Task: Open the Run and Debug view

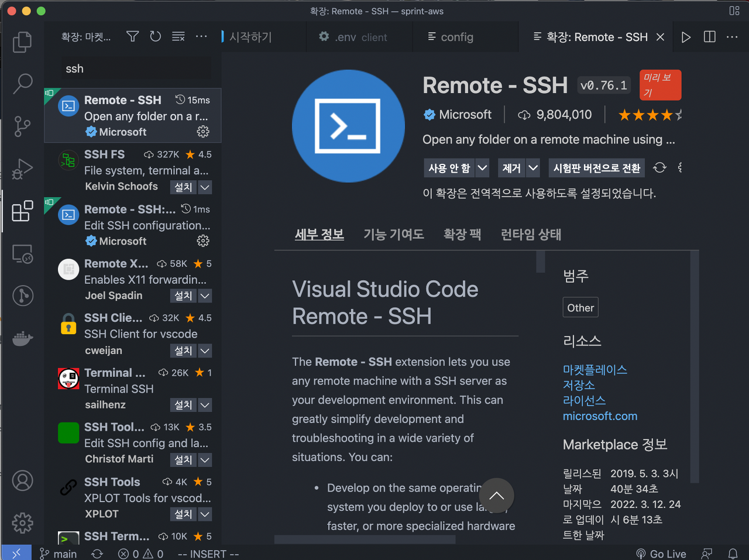Action: (x=22, y=169)
